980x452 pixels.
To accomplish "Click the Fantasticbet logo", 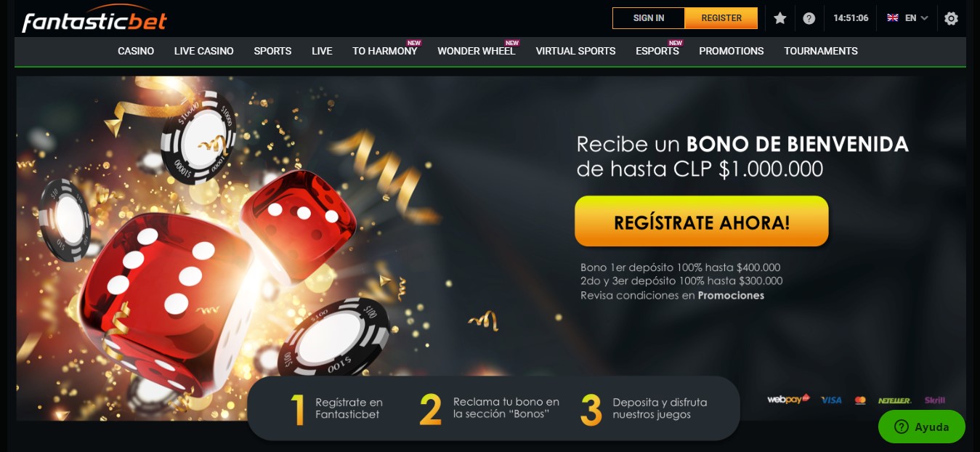I will click(x=94, y=19).
